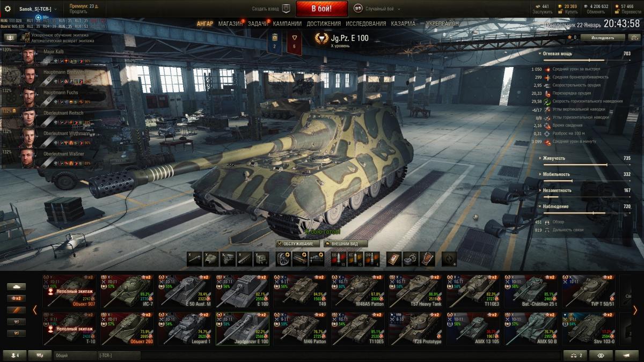The width and height of the screenshot is (644, 362).
Task: Toggle the x2 bonus carousel filter
Action: [16, 298]
